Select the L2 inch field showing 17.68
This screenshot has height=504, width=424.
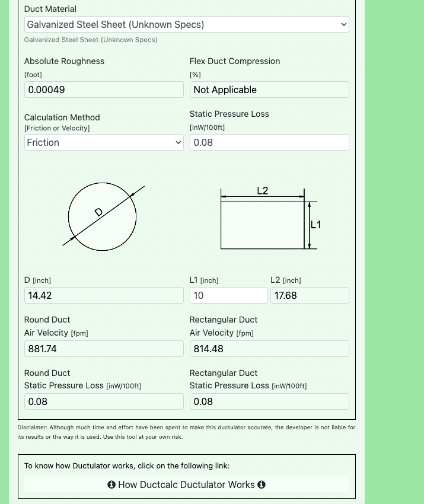pyautogui.click(x=309, y=295)
